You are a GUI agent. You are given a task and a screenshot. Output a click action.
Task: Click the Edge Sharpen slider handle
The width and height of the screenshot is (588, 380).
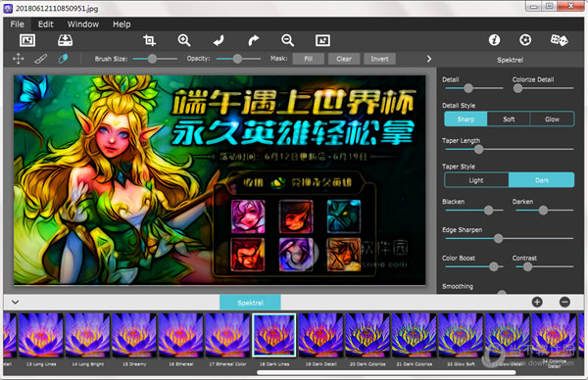[498, 238]
